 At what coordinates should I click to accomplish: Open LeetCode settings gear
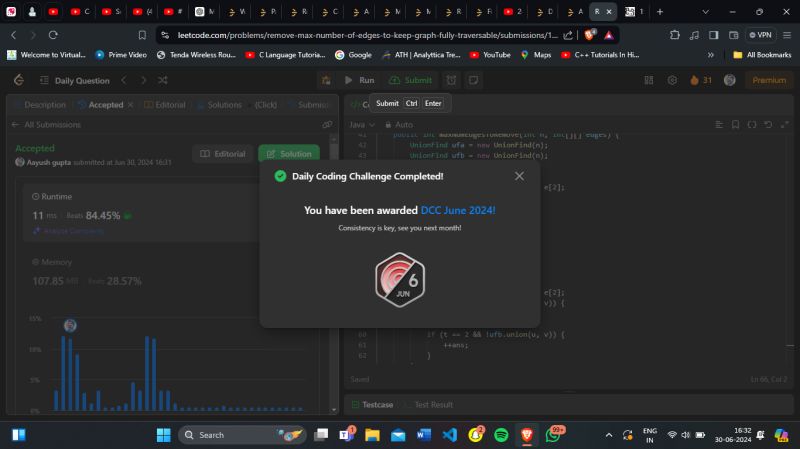672,80
